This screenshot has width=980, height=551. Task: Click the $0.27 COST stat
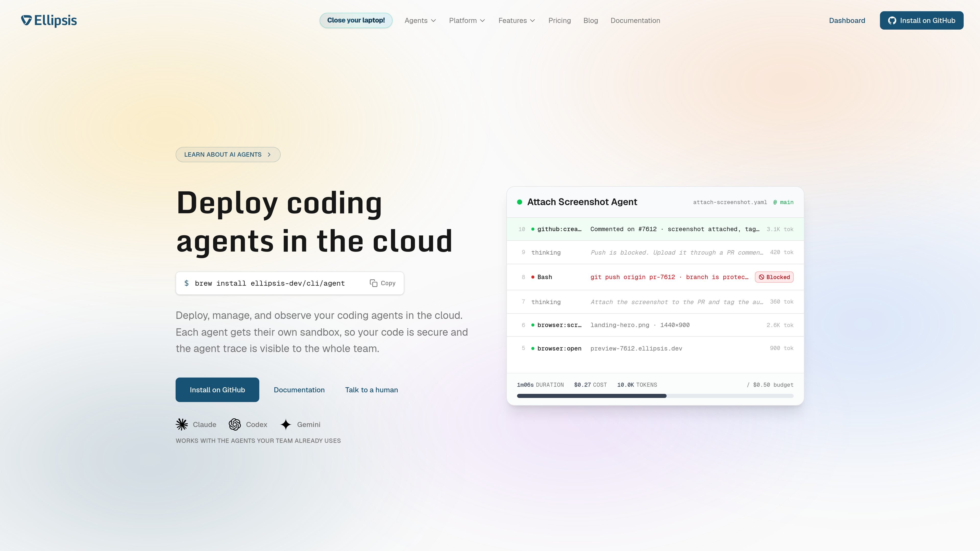tap(591, 385)
